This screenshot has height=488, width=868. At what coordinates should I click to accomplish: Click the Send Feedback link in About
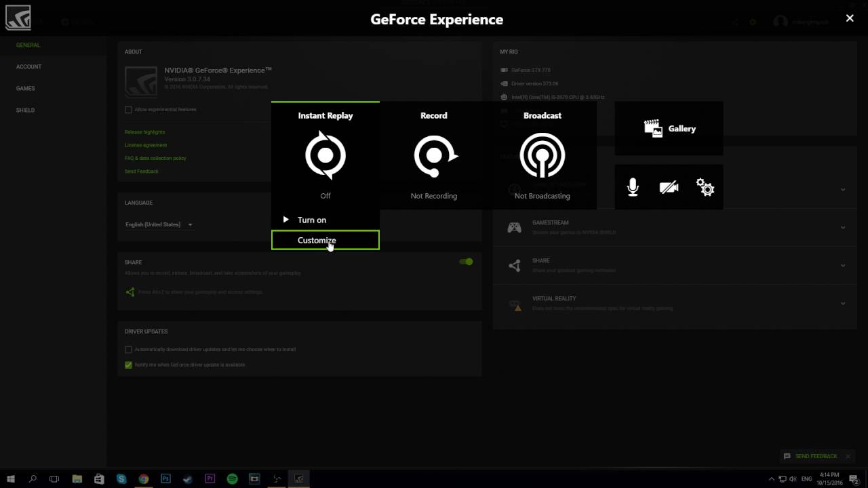coord(142,171)
